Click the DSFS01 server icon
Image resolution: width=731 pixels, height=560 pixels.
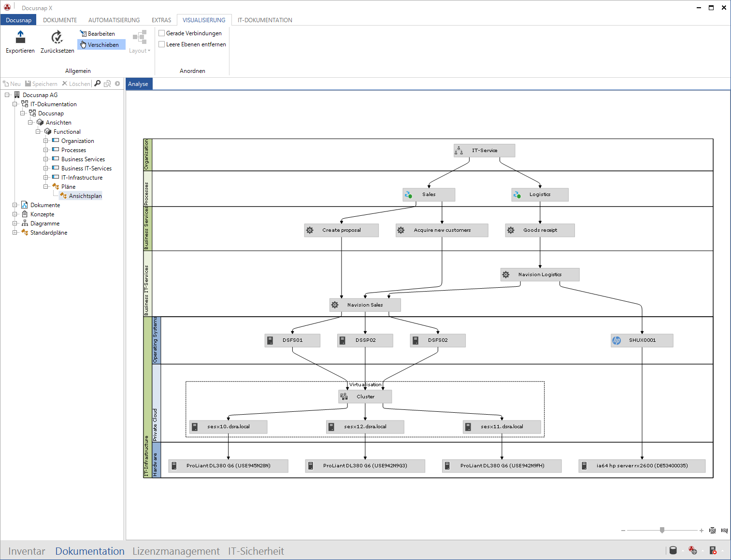(x=270, y=340)
